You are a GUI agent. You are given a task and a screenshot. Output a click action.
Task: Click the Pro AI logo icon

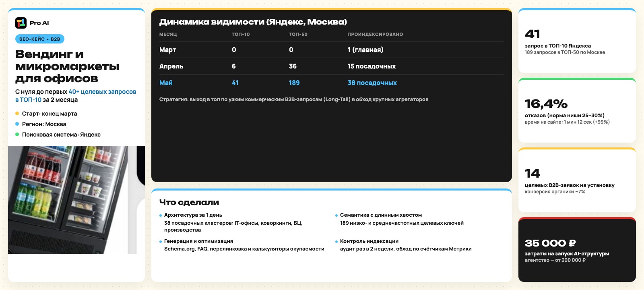pos(21,23)
